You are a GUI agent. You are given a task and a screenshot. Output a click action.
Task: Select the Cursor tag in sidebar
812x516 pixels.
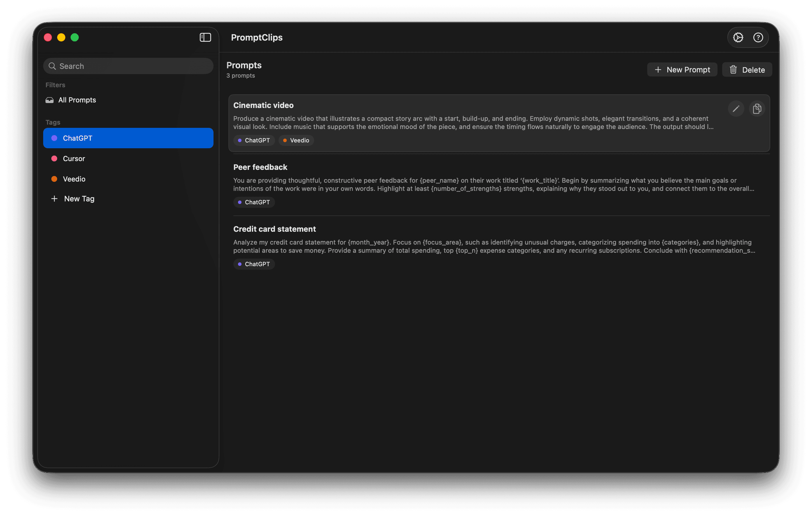tap(74, 158)
